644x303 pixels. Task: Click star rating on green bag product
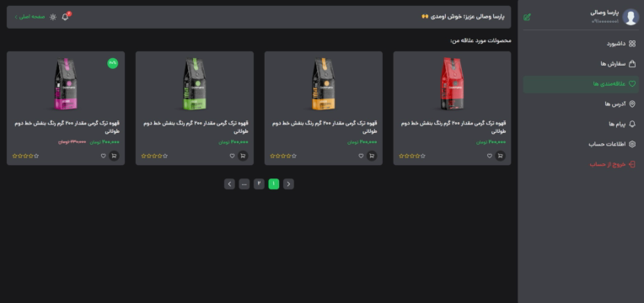coord(154,156)
